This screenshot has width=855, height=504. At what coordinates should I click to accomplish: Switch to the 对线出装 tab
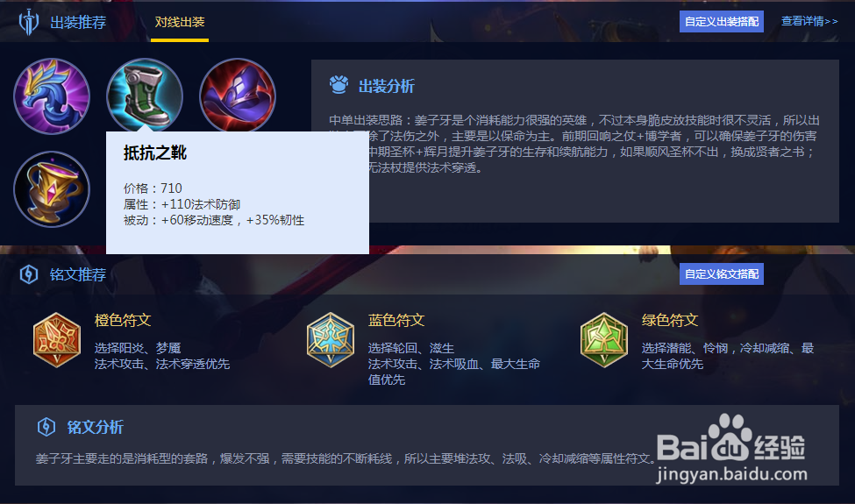[x=180, y=22]
